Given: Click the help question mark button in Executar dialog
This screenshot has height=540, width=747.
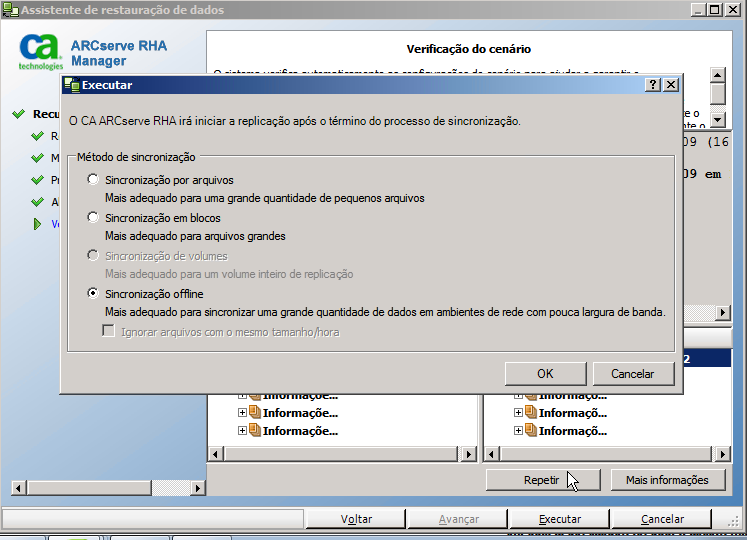Looking at the screenshot, I should pyautogui.click(x=653, y=85).
